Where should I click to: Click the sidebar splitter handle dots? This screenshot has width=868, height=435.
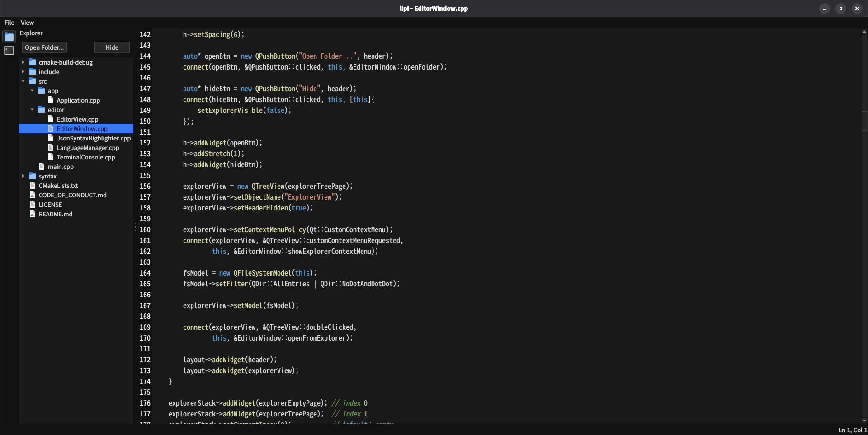click(x=135, y=227)
